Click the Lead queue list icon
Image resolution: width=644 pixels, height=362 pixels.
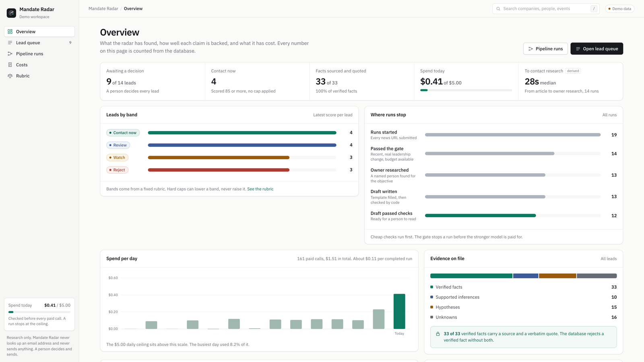point(10,43)
